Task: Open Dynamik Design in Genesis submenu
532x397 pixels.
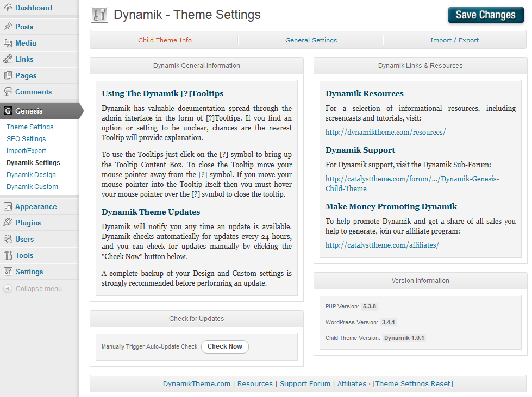Action: [x=31, y=175]
